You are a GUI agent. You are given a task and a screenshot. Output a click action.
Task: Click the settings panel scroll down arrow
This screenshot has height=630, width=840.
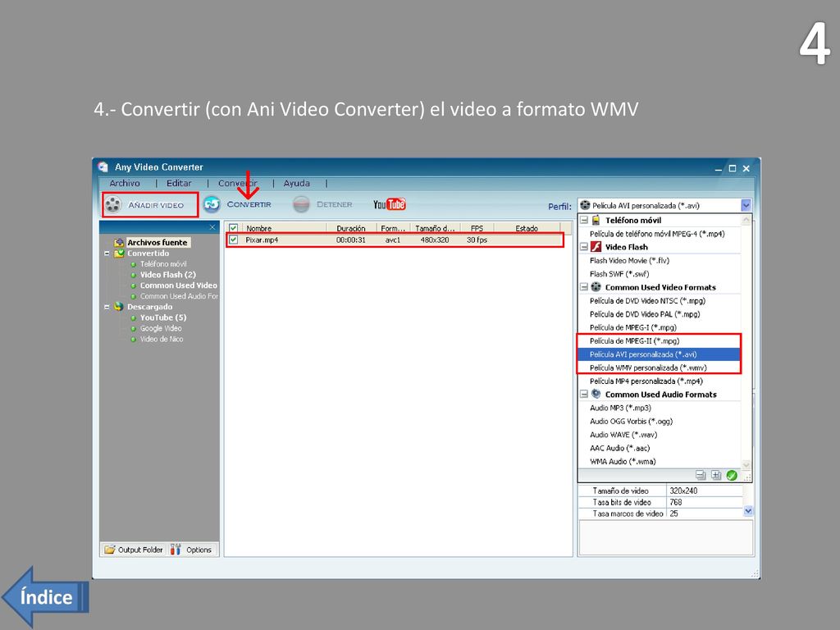click(748, 511)
